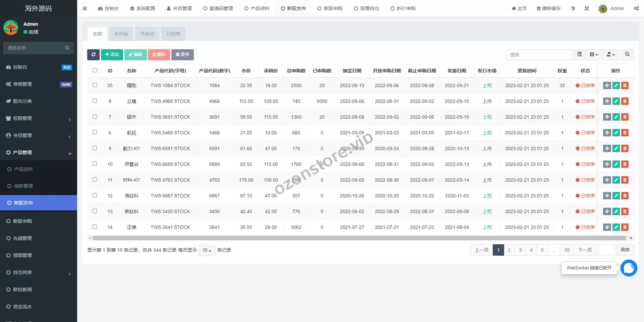Go to pagination page 3
The image size is (644, 322).
coord(520,250)
